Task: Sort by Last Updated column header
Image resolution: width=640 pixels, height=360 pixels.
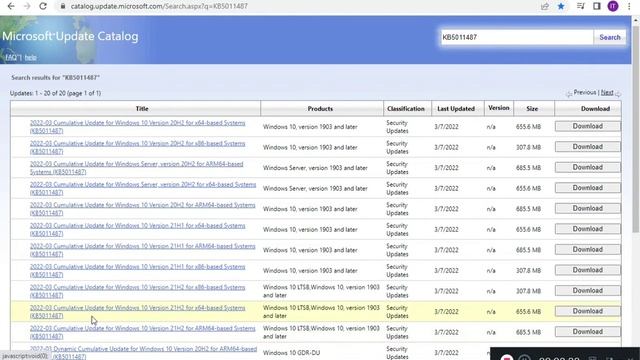Action: 456,109
